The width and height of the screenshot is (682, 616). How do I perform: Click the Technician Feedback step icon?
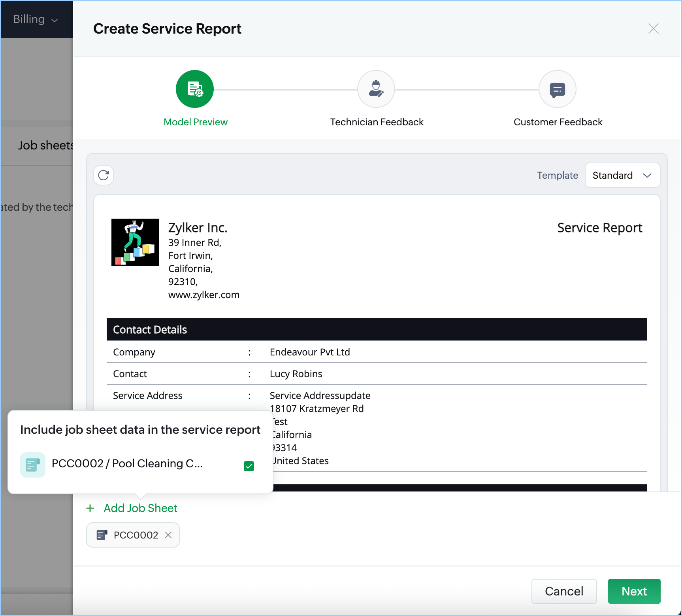point(376,89)
